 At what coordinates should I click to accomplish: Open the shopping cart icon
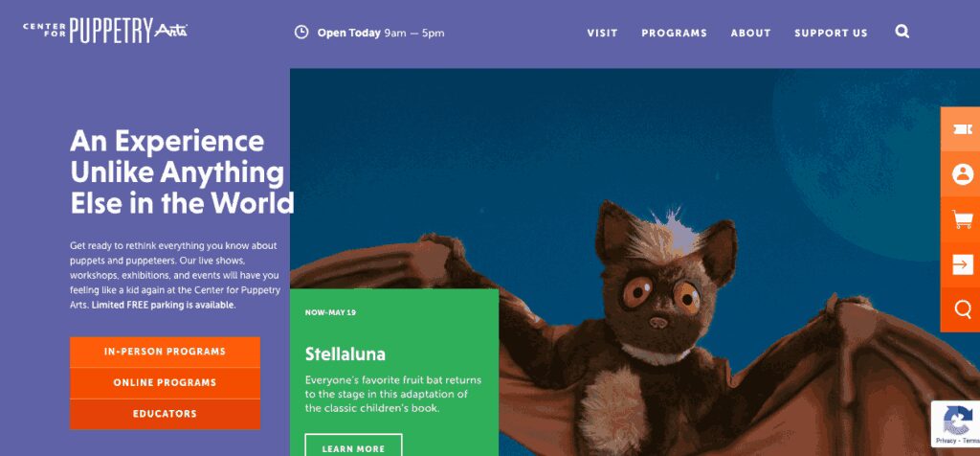[x=963, y=219]
